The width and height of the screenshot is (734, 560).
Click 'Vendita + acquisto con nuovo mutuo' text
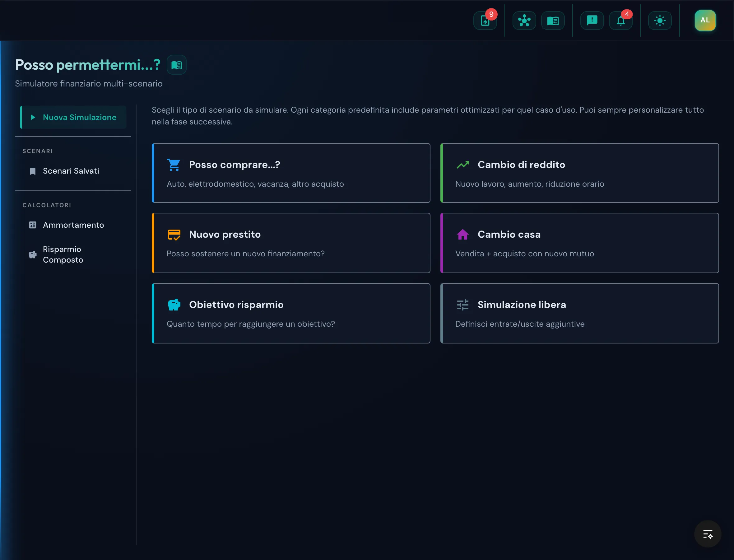(524, 254)
